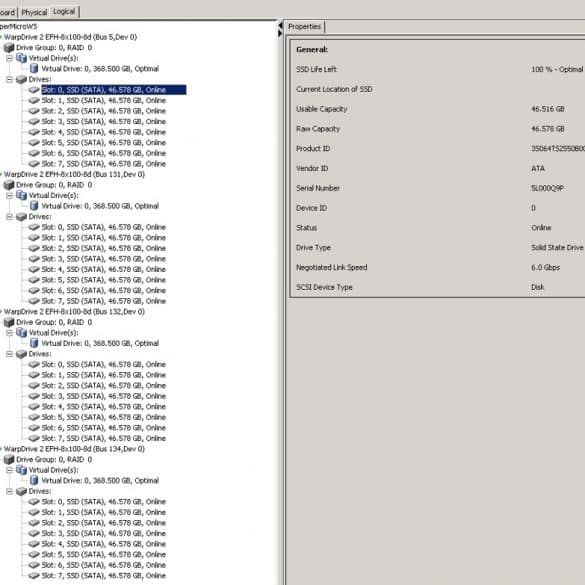Click the Virtual Drive 0 cylinder icon under Bus 132
Screen dimensions: 585x585
click(34, 343)
